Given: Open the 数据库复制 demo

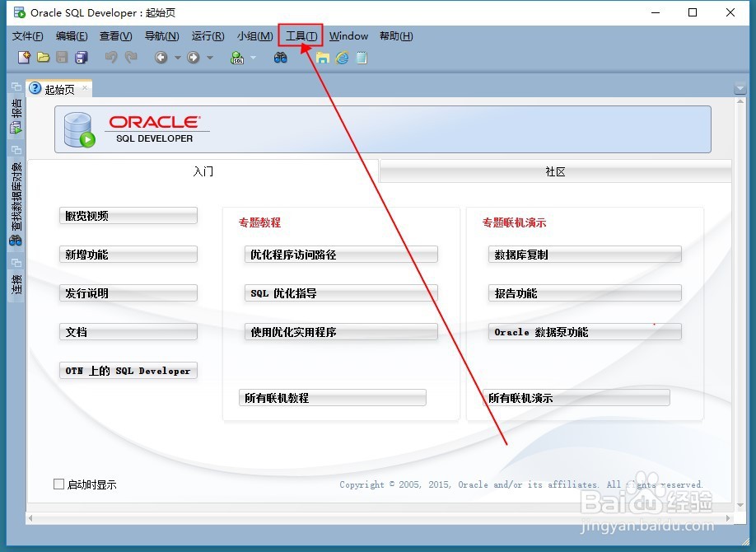Looking at the screenshot, I should coord(585,255).
